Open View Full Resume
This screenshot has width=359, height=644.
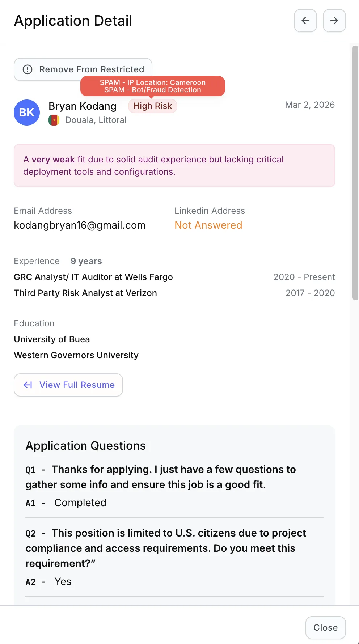pos(68,385)
